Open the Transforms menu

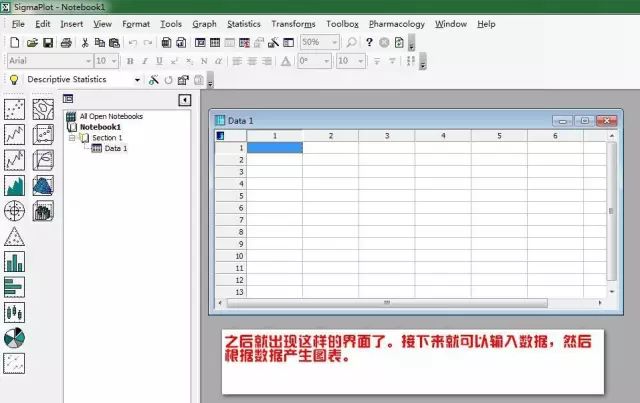[293, 24]
